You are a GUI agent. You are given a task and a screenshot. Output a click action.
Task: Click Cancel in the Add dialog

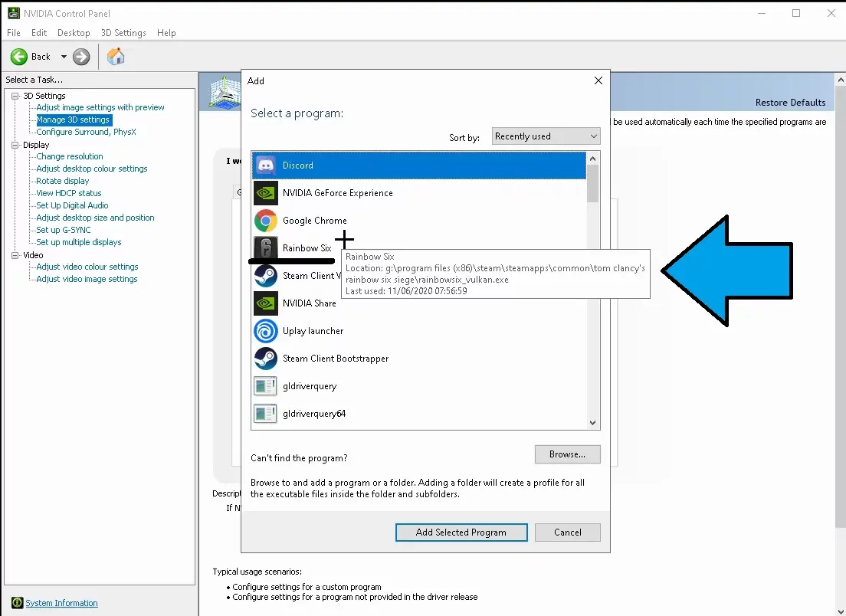[x=568, y=532]
